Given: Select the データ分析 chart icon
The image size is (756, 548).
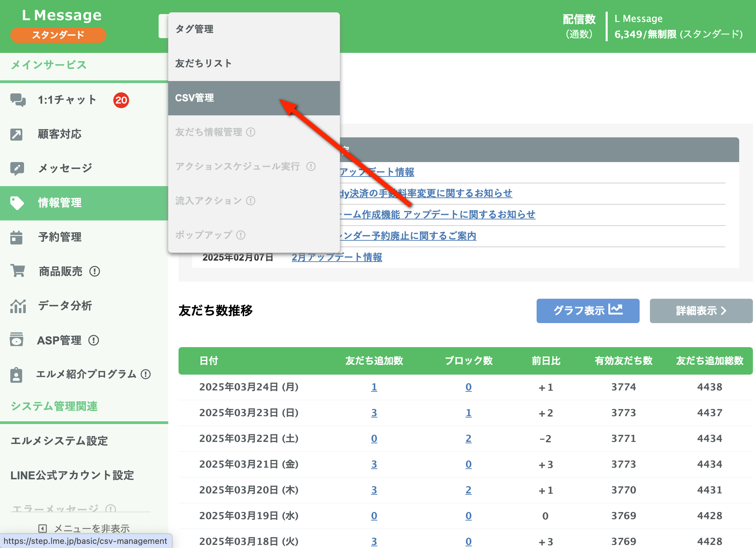Looking at the screenshot, I should coord(18,306).
